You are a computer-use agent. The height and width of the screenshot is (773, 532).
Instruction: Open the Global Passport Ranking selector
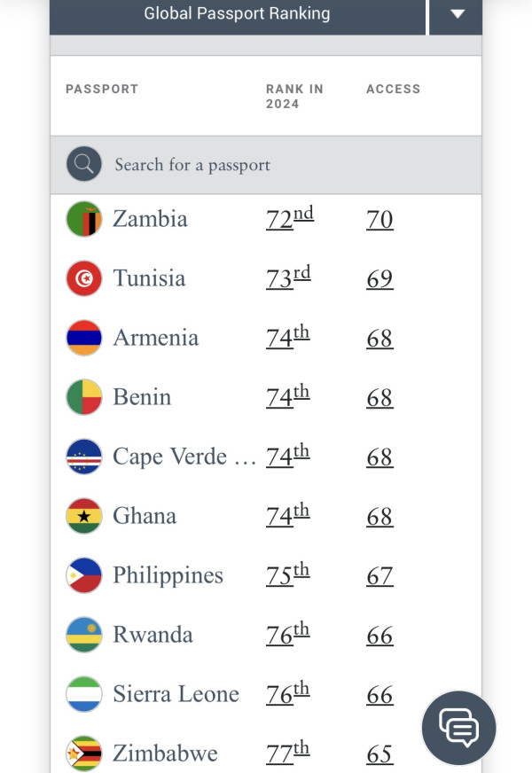(x=237, y=14)
